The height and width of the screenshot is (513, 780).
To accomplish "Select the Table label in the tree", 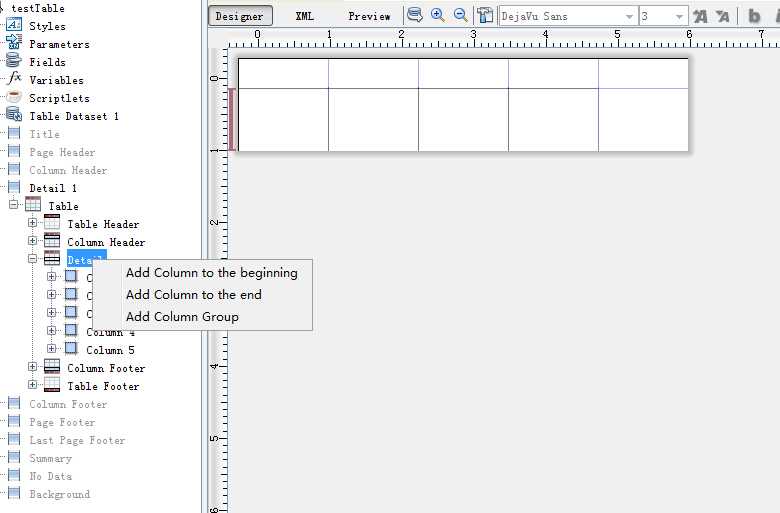I will 63,206.
